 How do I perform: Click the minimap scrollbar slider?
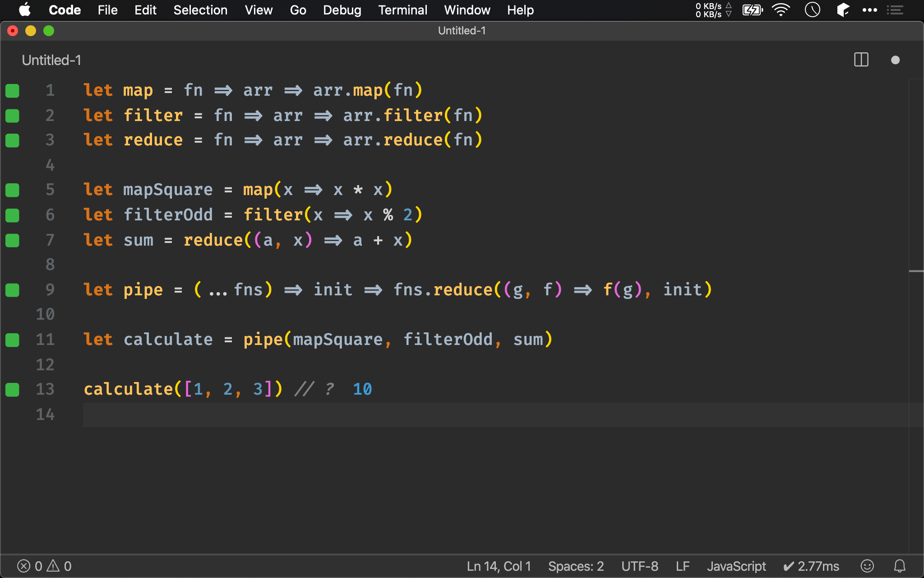[916, 271]
